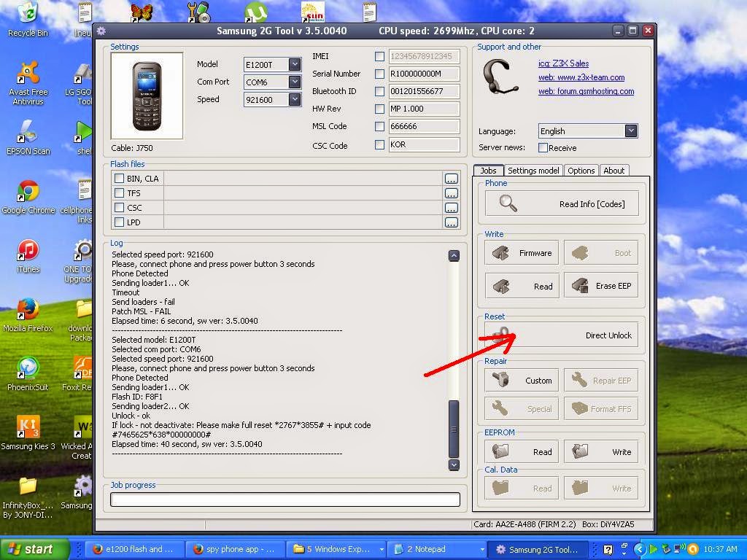Open the web: www.z3x-team.com link
The width and height of the screenshot is (747, 560).
tap(581, 77)
